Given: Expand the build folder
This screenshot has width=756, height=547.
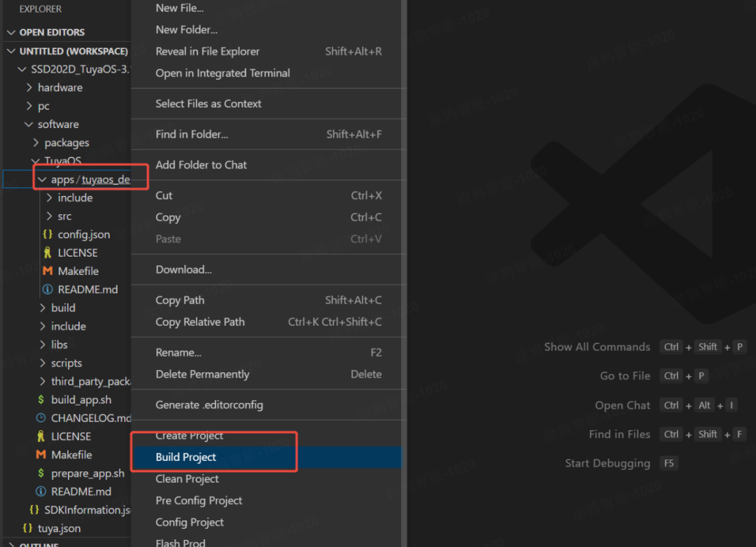Looking at the screenshot, I should coord(43,308).
